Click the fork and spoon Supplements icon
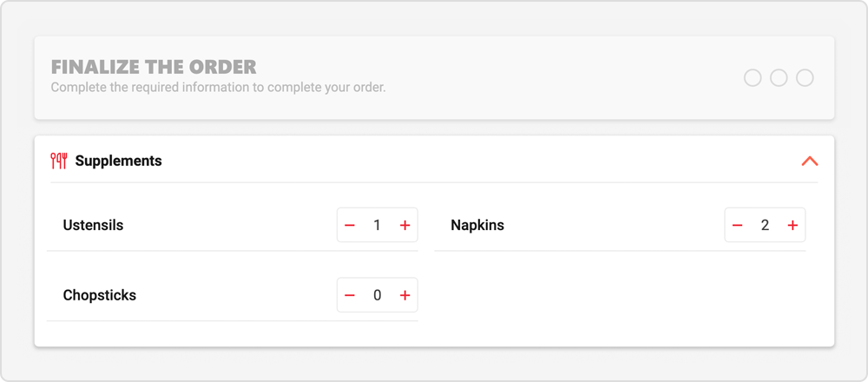The height and width of the screenshot is (382, 868). click(x=59, y=161)
